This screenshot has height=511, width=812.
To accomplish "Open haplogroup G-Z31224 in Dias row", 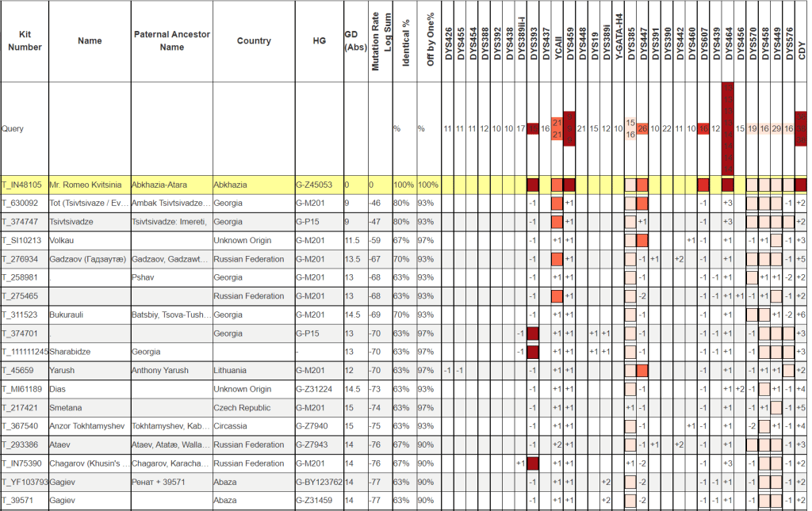I will click(316, 389).
